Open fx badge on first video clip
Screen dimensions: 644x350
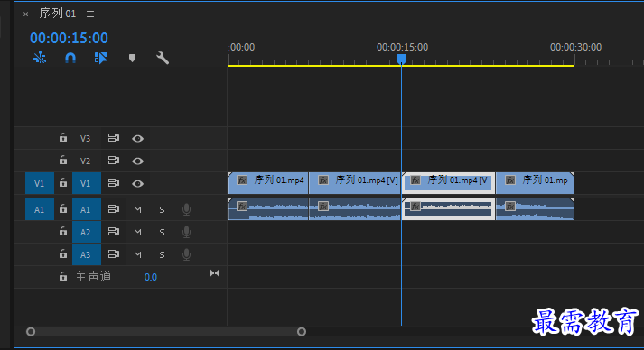pyautogui.click(x=242, y=180)
